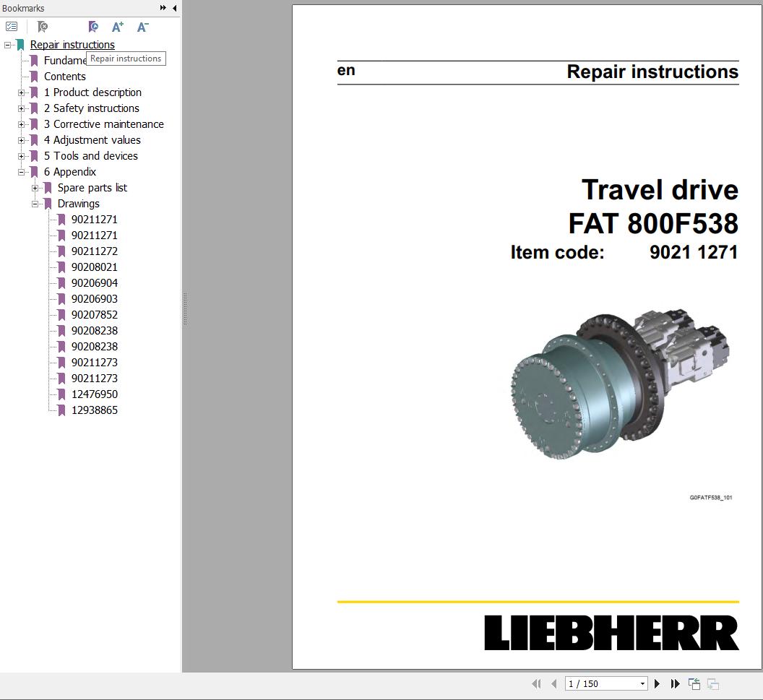This screenshot has width=763, height=700.
Task: Click the bookmark icon beside 6 Appendix
Action: tap(34, 172)
